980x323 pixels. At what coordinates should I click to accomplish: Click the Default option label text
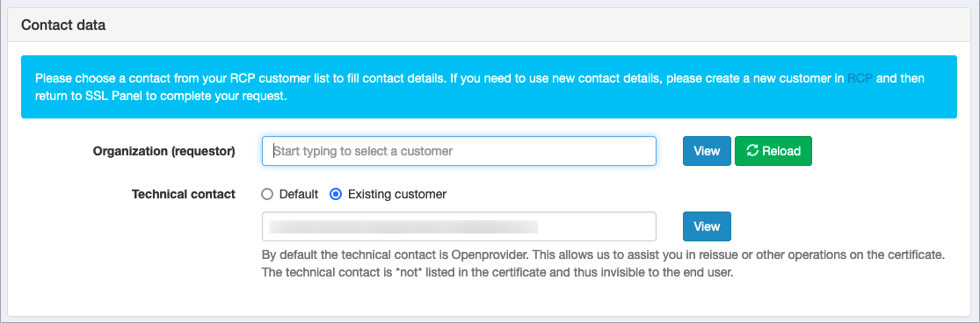[x=299, y=194]
